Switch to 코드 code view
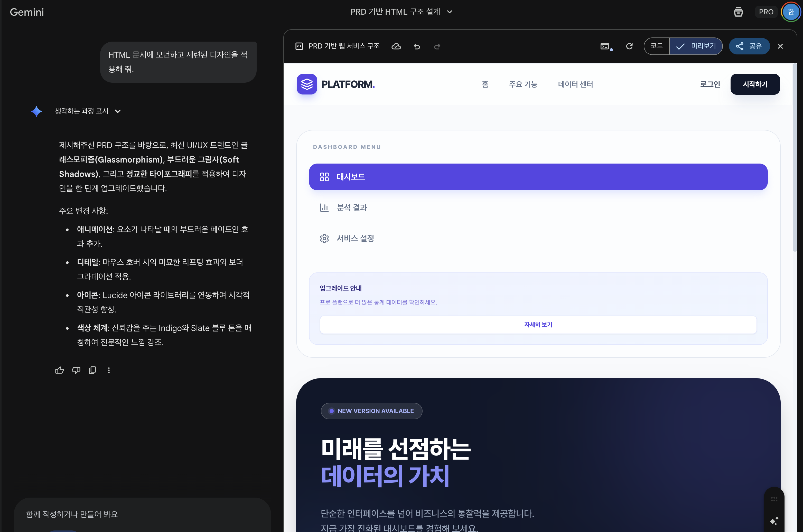 click(x=656, y=46)
